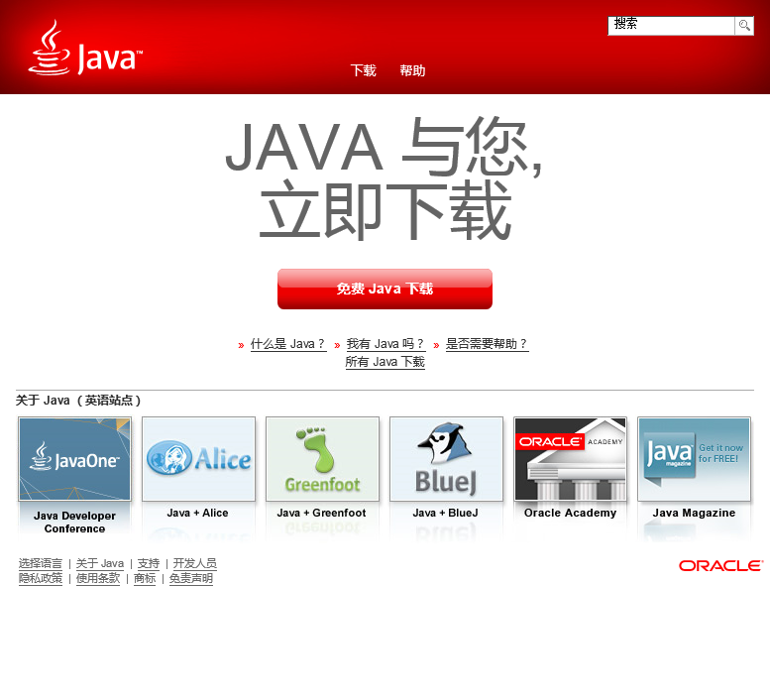Screen dimensions: 770x700
Task: Focus the 搜索 search input field
Action: 671,26
